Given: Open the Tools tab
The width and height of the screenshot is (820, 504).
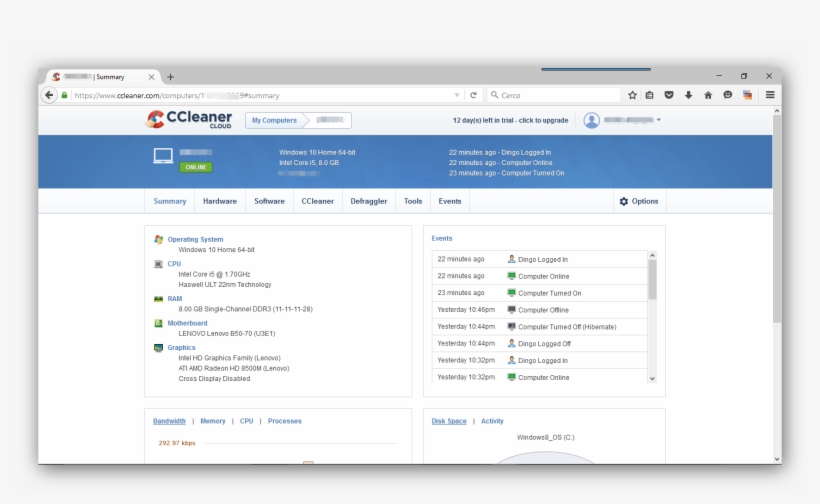Looking at the screenshot, I should pos(413,201).
